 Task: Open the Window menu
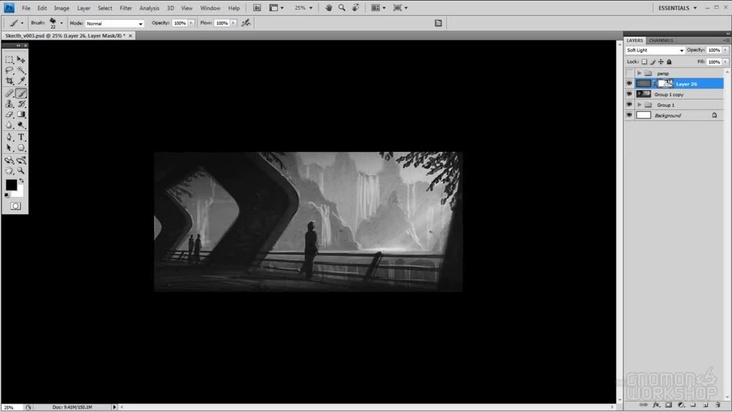[x=210, y=8]
